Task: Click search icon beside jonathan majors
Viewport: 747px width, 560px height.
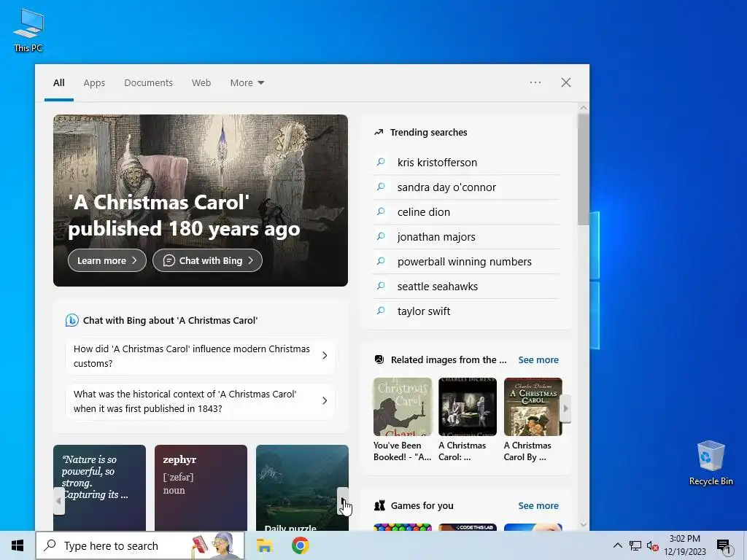Action: (x=381, y=236)
